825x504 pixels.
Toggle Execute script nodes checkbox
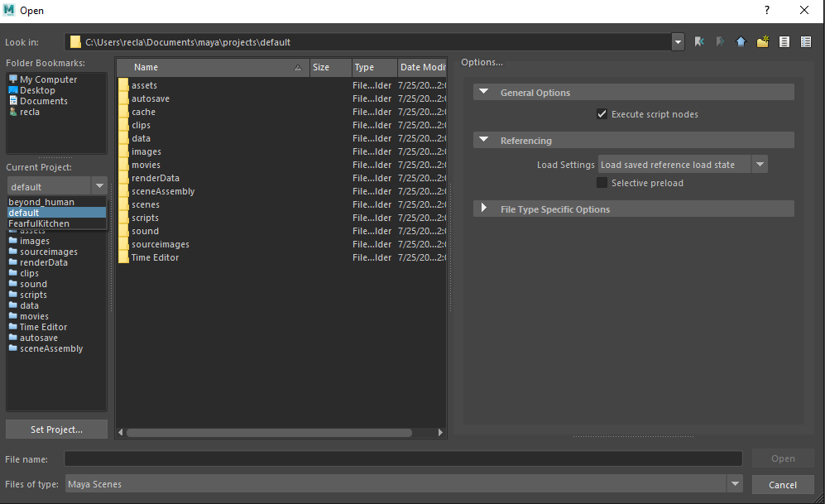point(602,114)
